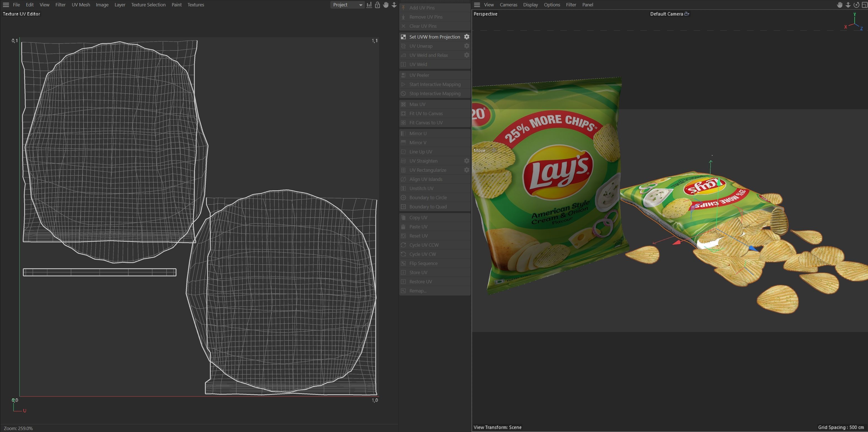Click the Clear UV Pins command
Image resolution: width=868 pixels, height=432 pixels.
tap(435, 26)
